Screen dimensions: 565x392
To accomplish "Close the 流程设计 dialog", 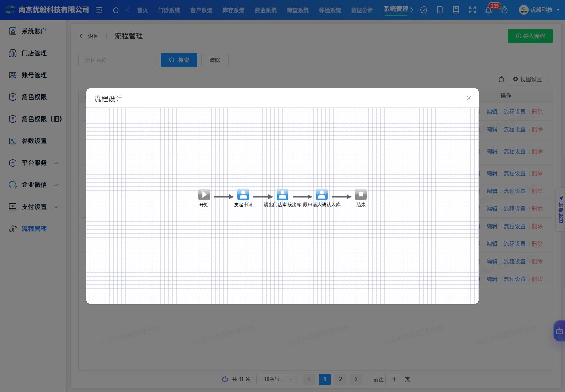I will pyautogui.click(x=469, y=98).
